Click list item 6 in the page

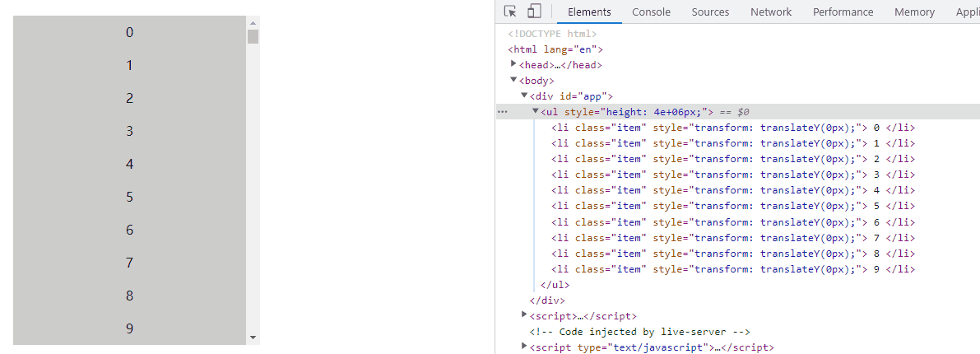pyautogui.click(x=129, y=230)
